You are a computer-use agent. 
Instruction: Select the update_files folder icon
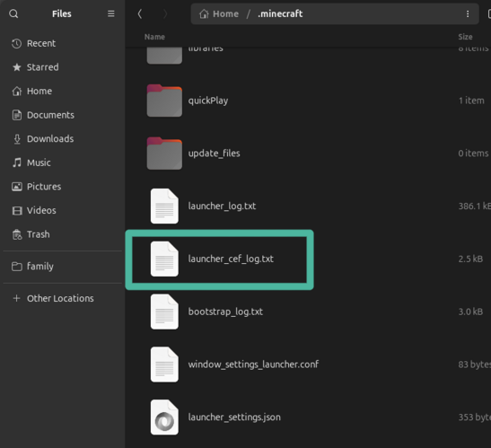[164, 154]
